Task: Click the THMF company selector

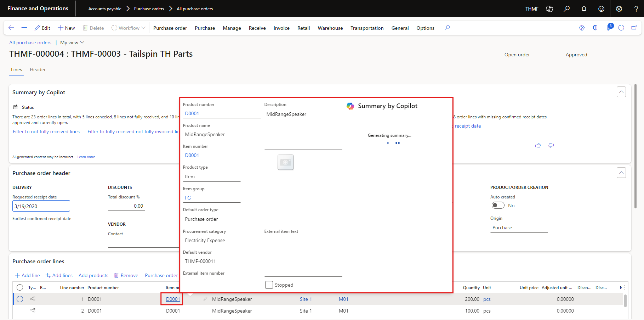Action: tap(532, 9)
